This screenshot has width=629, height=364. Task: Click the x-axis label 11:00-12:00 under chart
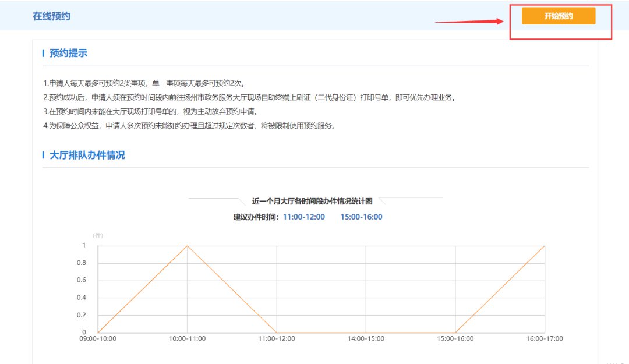(x=276, y=339)
